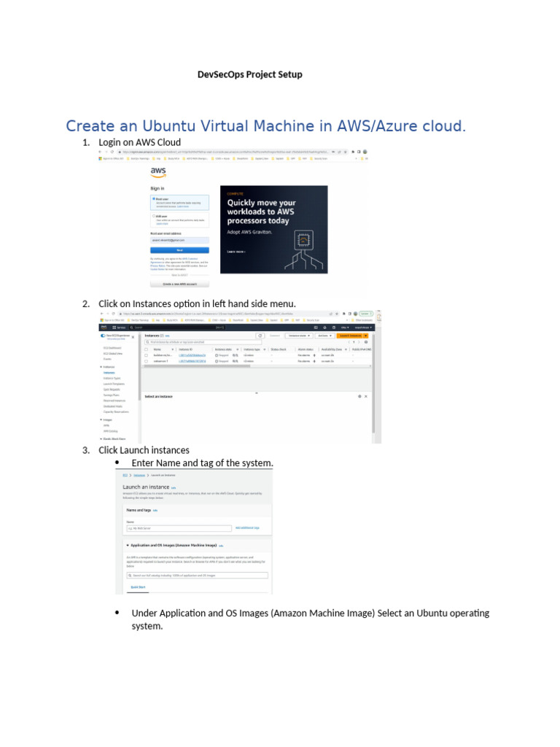
Task: Click the refresh instances button
Action: tap(260, 336)
